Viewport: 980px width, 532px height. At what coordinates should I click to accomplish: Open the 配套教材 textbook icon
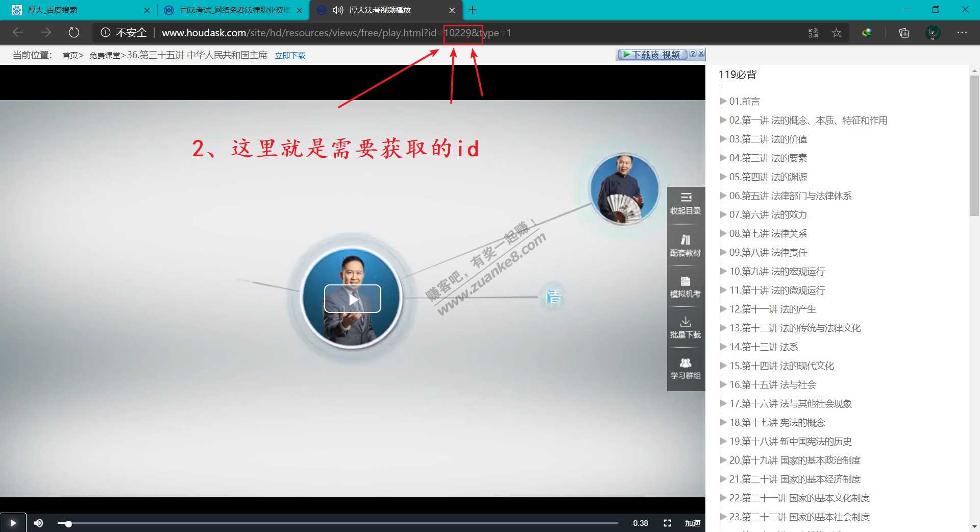point(685,245)
